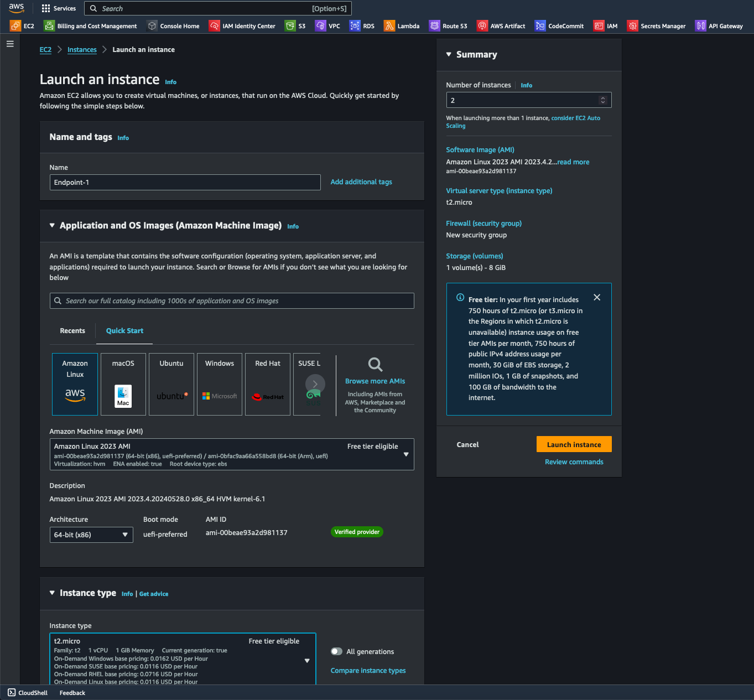Open Storage (volumes) summary link
Viewport: 754px width, 700px height.
475,256
